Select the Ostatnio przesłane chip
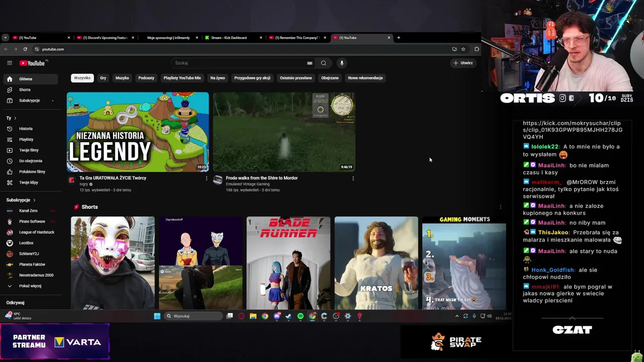Viewport: 644px width, 362px height. coord(296,78)
